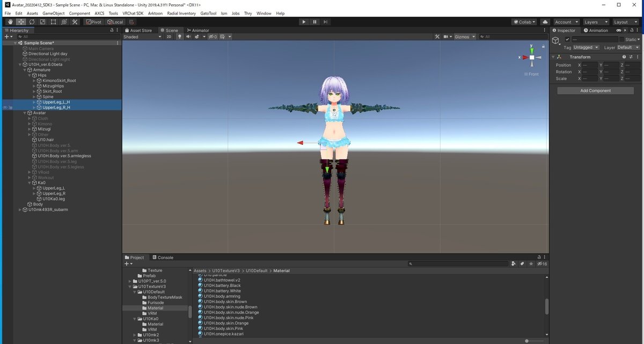644x344 pixels.
Task: Click the Play button
Action: click(x=304, y=22)
